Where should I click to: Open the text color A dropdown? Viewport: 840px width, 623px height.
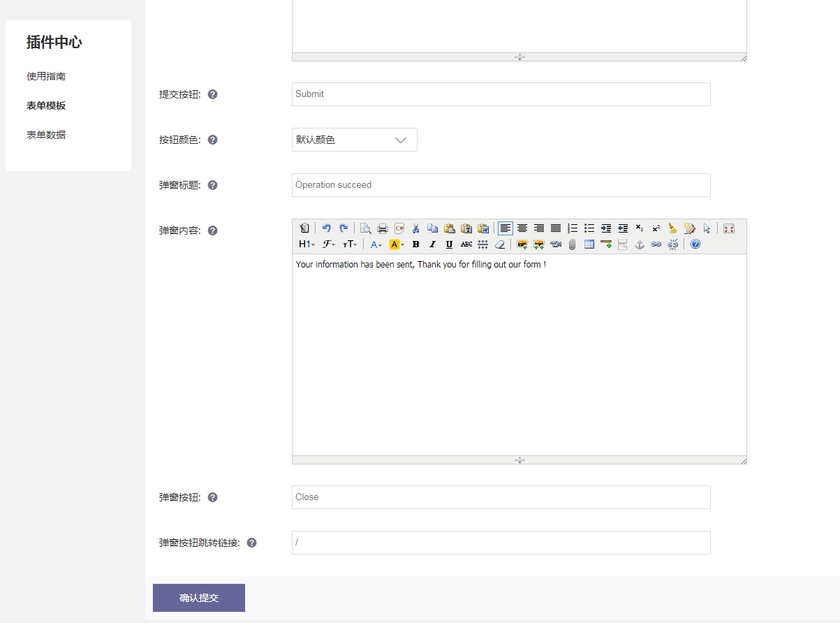tap(376, 244)
